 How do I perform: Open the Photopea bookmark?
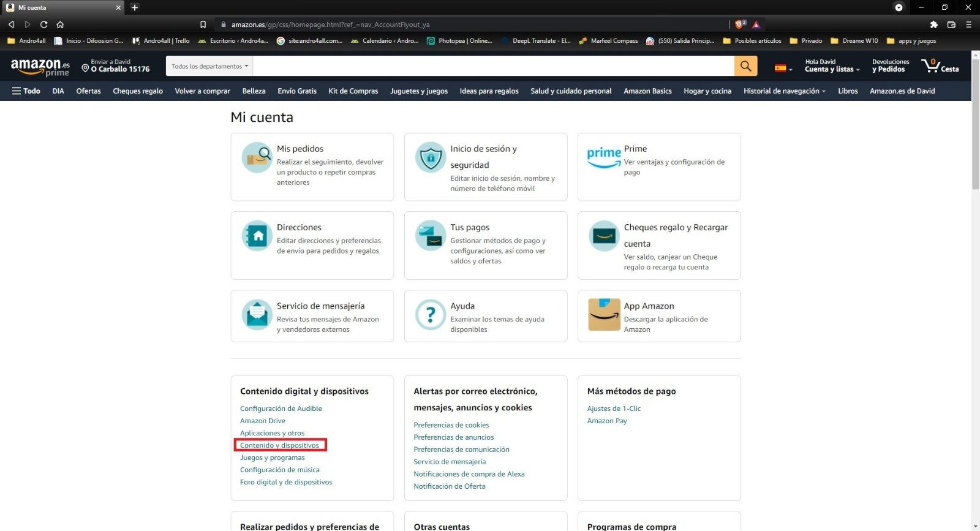point(459,41)
